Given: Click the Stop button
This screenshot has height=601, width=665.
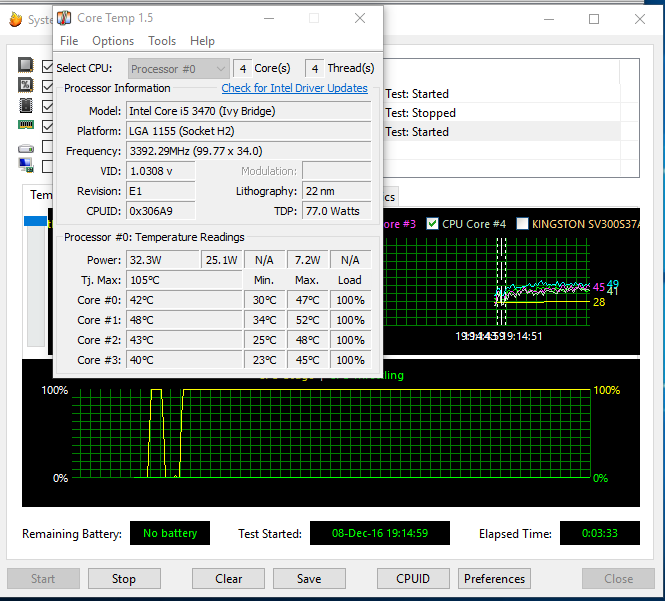Looking at the screenshot, I should (124, 579).
